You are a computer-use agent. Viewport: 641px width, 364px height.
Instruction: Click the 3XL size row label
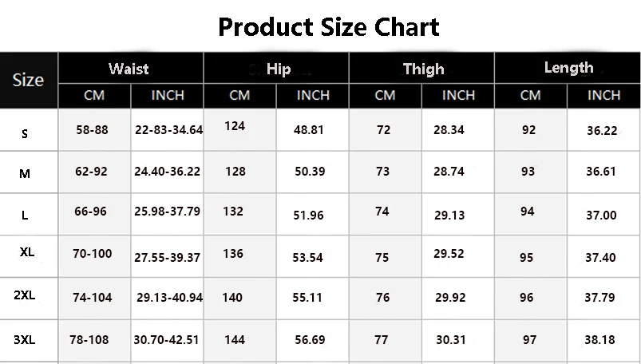(25, 339)
